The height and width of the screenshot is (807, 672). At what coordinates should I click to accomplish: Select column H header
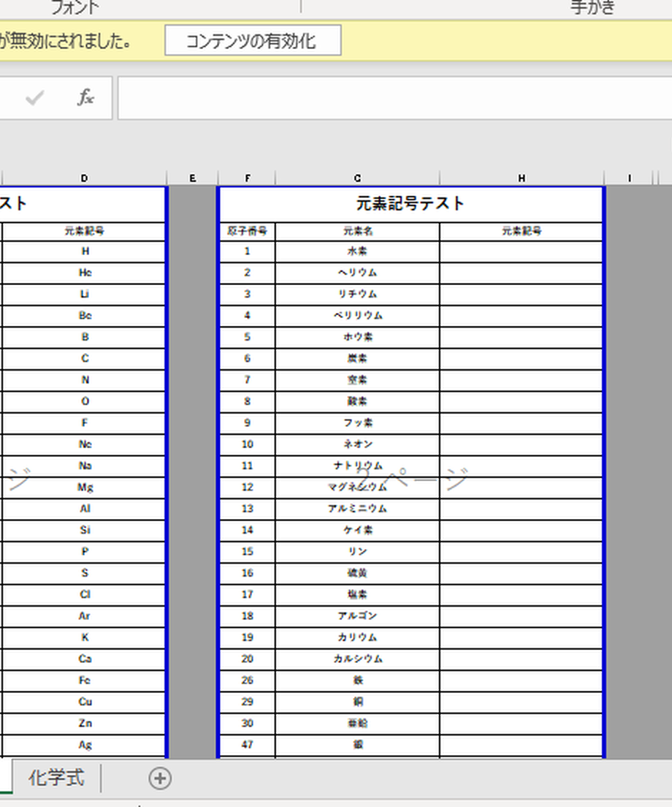[x=522, y=178]
